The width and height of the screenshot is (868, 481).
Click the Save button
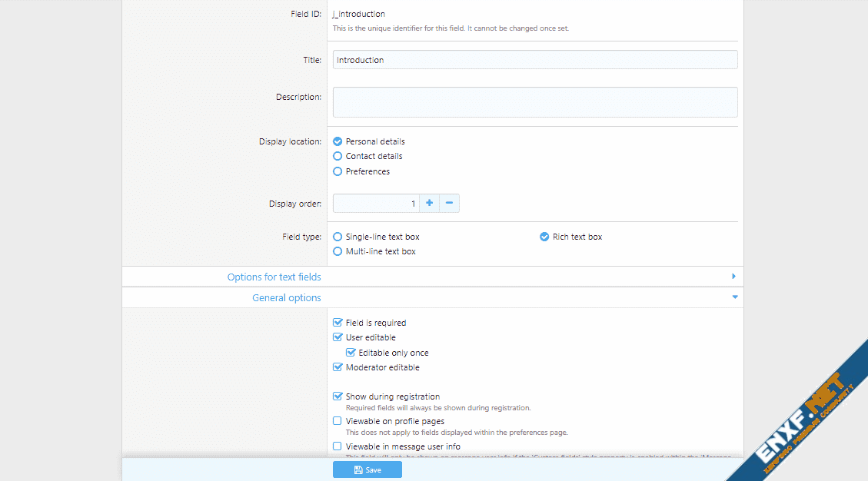[367, 469]
